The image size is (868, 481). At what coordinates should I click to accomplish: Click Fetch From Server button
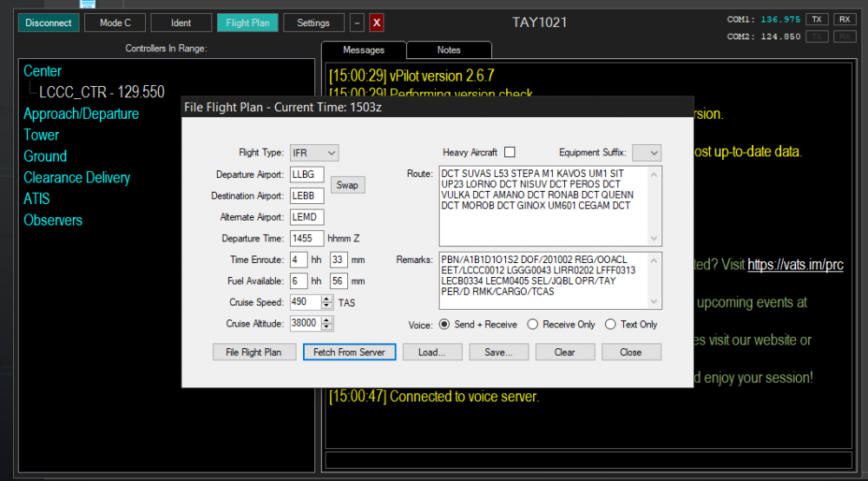coord(350,353)
